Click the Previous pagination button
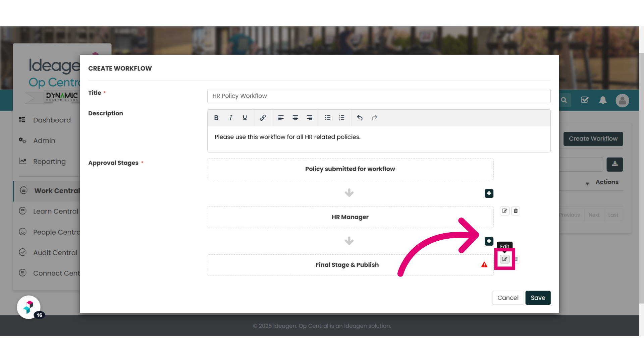Image resolution: width=644 pixels, height=362 pixels. tap(572, 215)
